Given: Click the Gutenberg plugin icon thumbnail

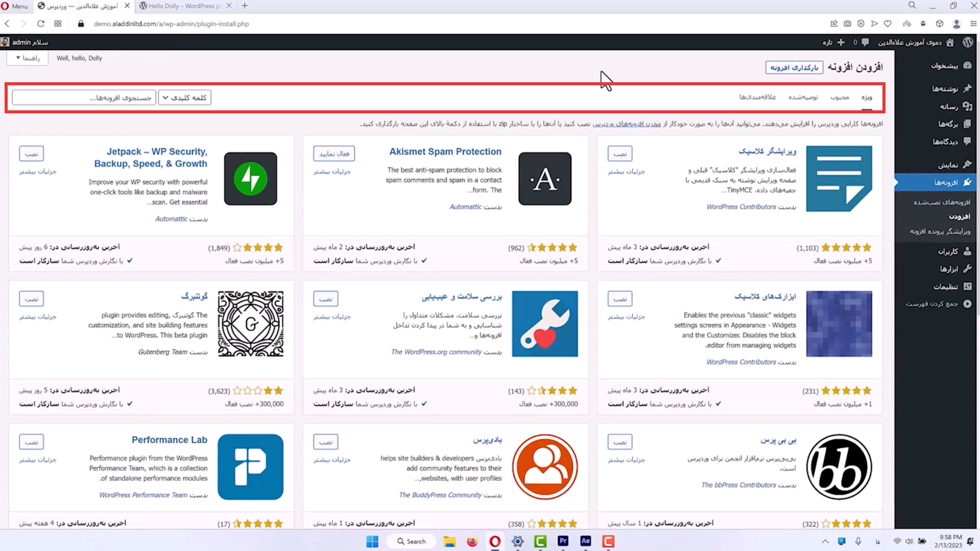Looking at the screenshot, I should pos(250,324).
